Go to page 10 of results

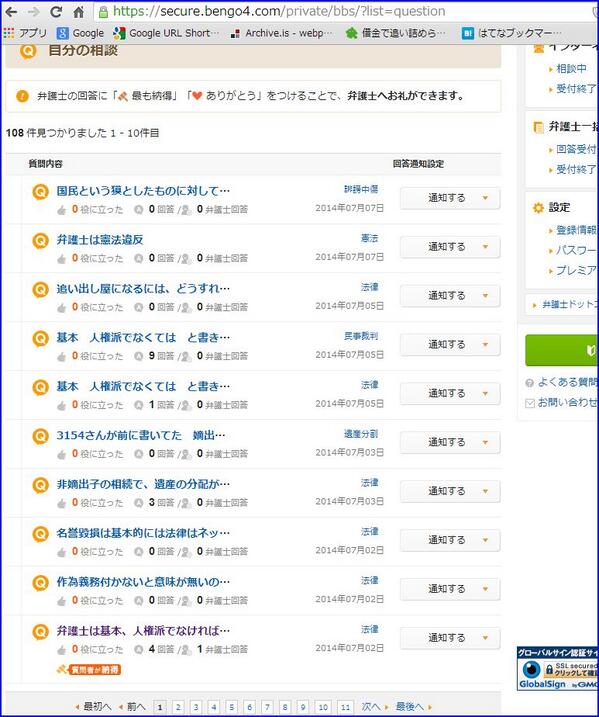tap(323, 707)
